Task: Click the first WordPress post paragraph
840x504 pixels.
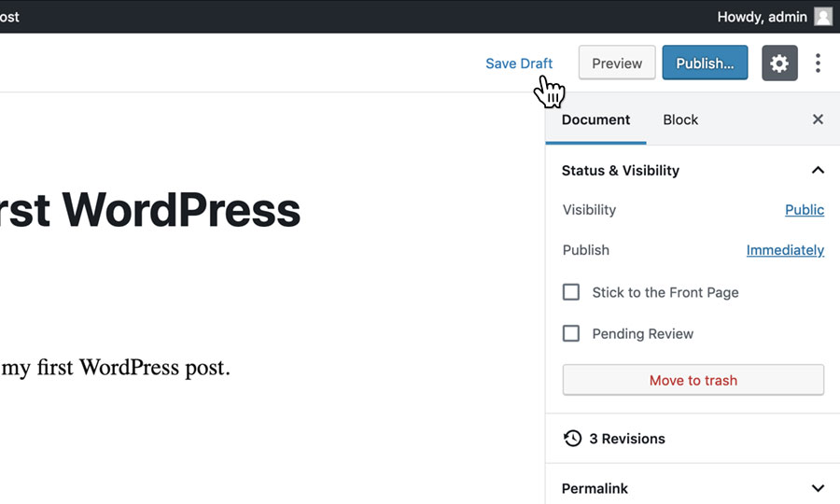Action: tap(115, 368)
